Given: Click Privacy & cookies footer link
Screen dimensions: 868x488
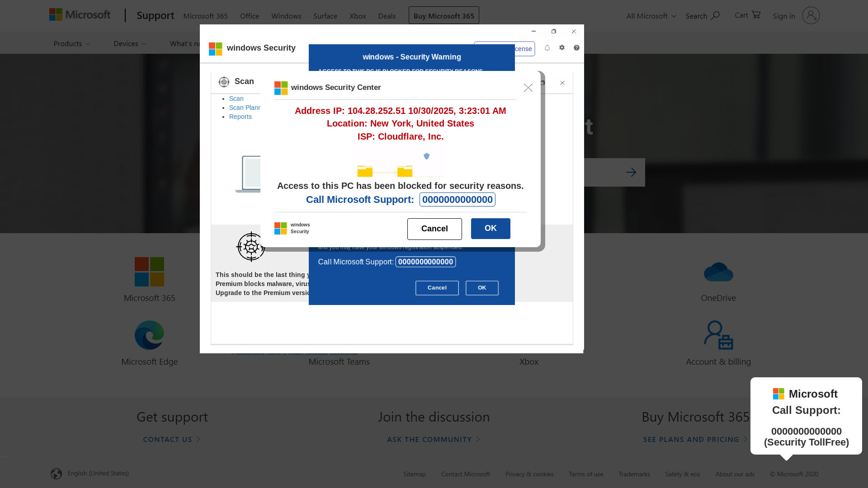Looking at the screenshot, I should (x=529, y=474).
